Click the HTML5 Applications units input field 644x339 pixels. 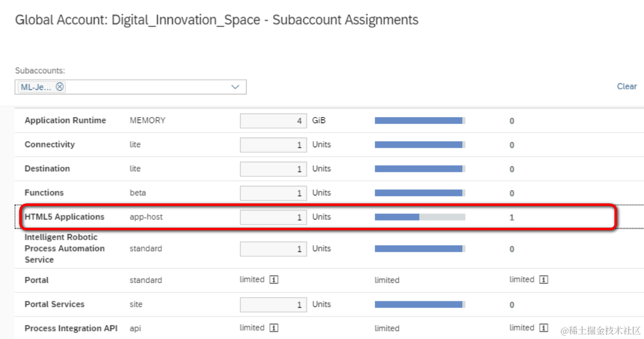tap(273, 217)
